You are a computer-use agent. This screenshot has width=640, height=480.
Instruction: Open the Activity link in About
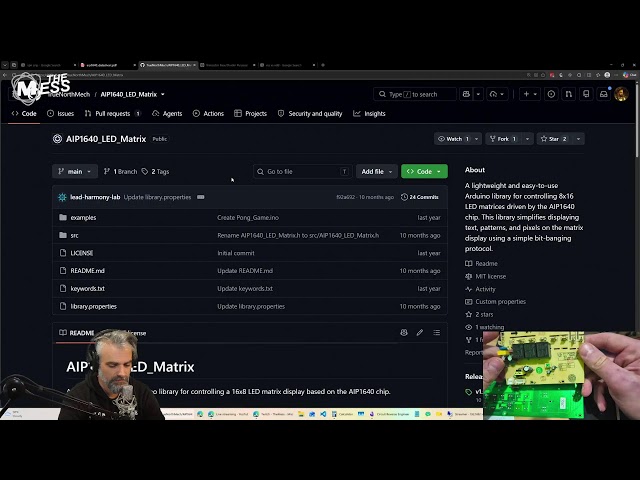(x=480, y=289)
